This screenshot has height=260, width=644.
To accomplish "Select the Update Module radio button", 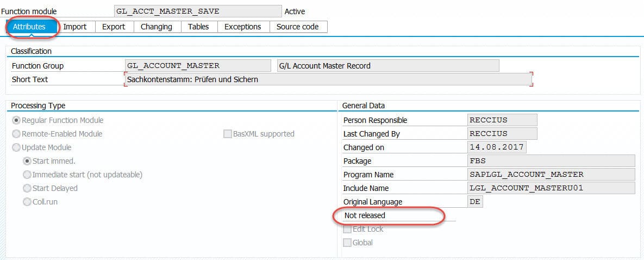I will coord(17,147).
